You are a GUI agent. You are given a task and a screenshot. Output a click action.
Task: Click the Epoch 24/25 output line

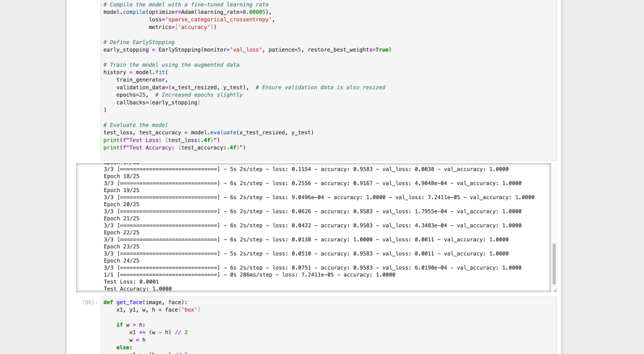click(x=121, y=260)
